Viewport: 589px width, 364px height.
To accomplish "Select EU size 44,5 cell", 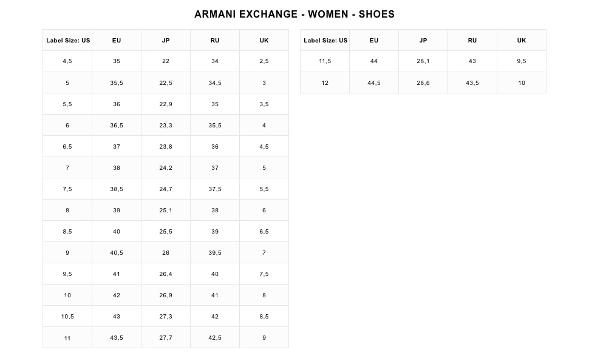I will pos(374,83).
